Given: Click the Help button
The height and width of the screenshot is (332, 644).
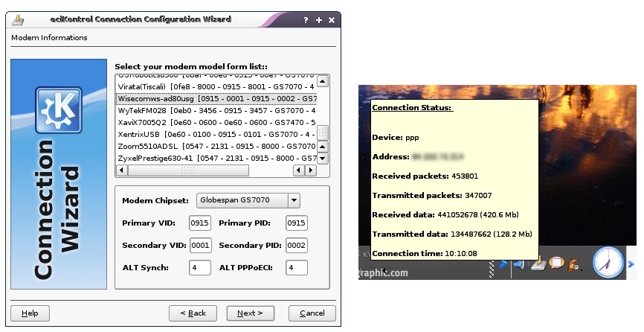Looking at the screenshot, I should pyautogui.click(x=30, y=313).
